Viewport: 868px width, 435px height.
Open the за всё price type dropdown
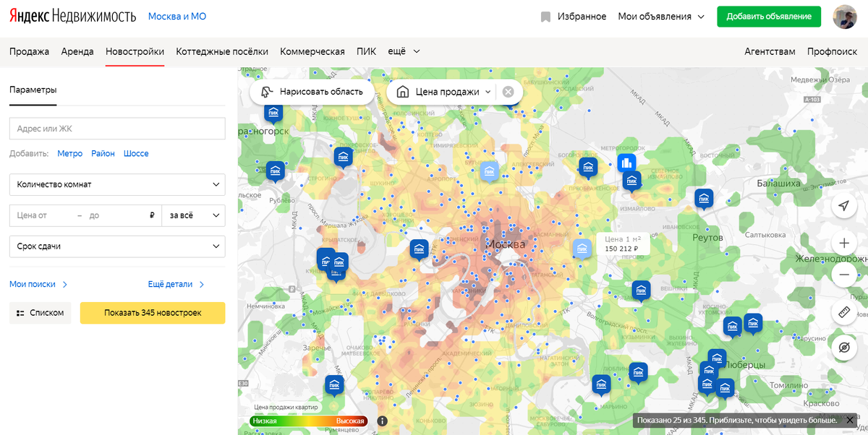point(193,215)
